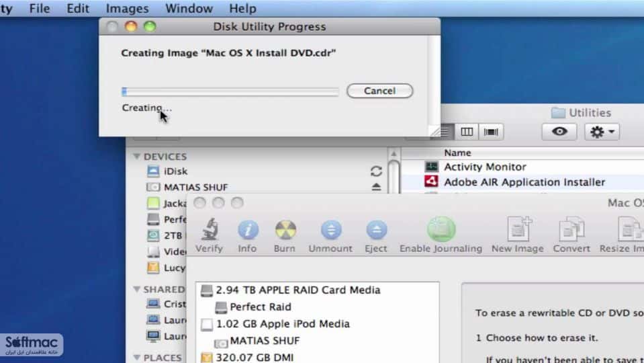
Task: Unmount the selected volume
Action: pyautogui.click(x=331, y=230)
